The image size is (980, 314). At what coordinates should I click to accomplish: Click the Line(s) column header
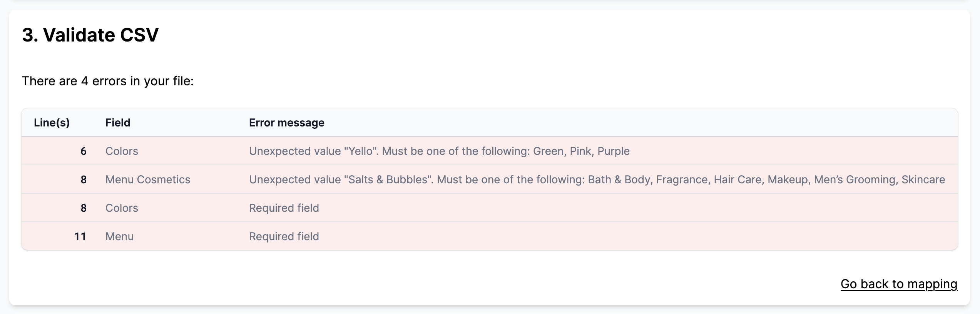tap(52, 123)
